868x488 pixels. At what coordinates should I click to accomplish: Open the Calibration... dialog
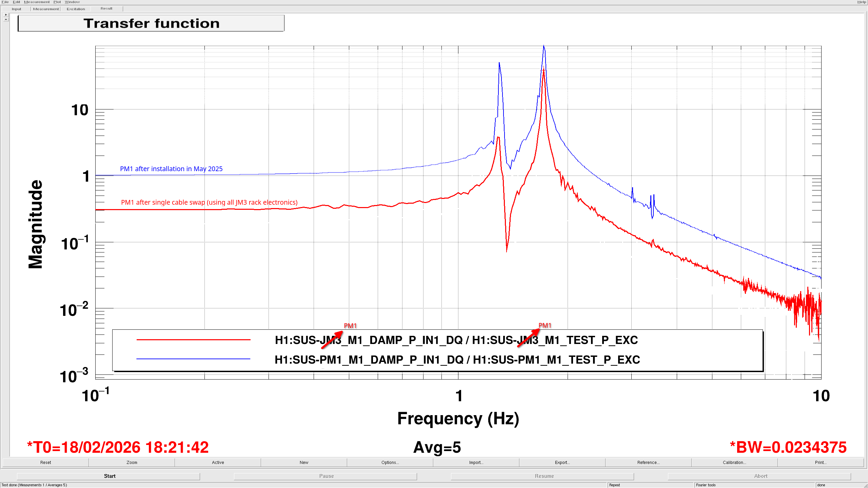point(734,463)
